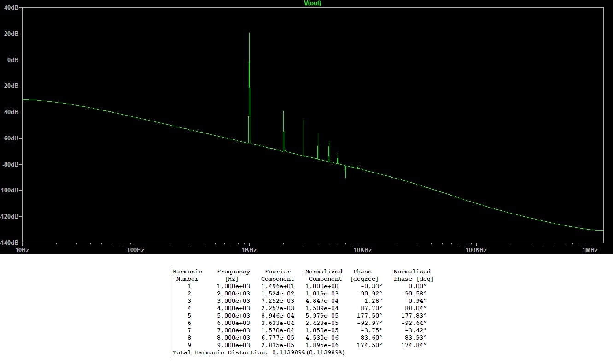This screenshot has width=613, height=364.
Task: Click the Harmonic Number column header
Action: pos(187,275)
